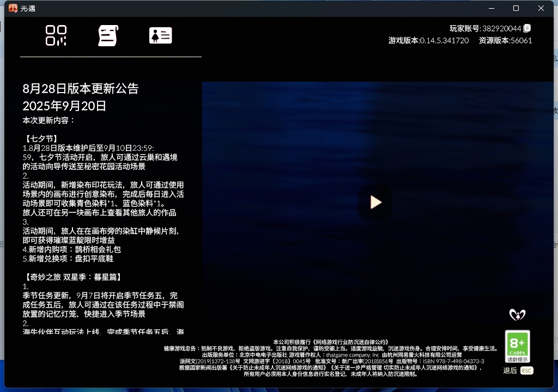Select the 出版服务单位 publisher line
This screenshot has height=392, width=558.
click(332, 355)
